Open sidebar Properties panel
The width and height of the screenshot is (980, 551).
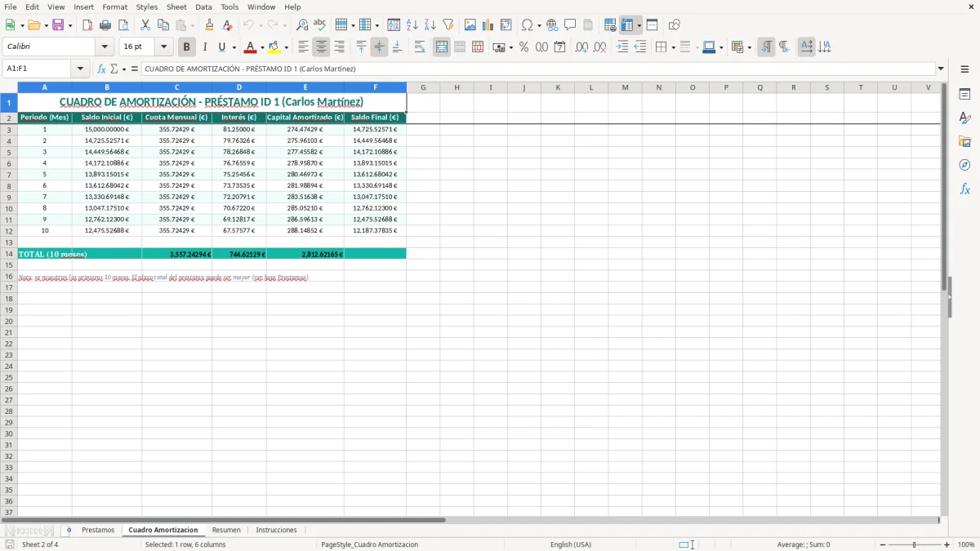point(964,95)
